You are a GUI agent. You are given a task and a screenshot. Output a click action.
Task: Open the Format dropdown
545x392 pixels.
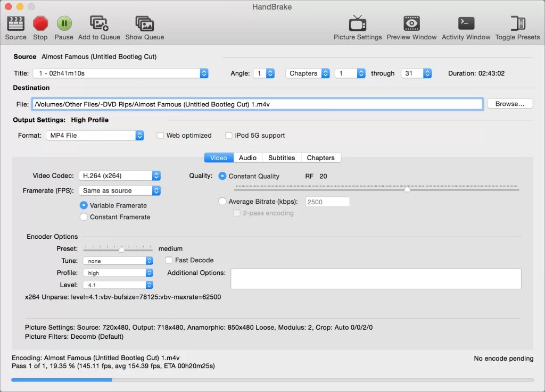click(x=139, y=135)
